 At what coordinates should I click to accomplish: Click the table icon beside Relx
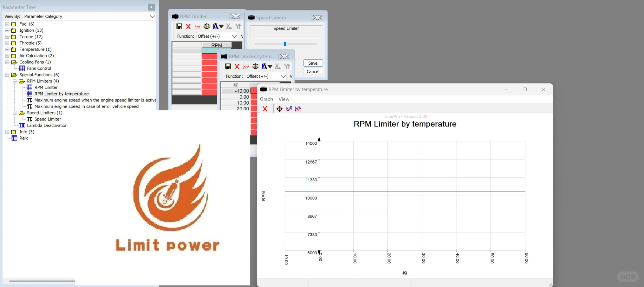point(14,138)
